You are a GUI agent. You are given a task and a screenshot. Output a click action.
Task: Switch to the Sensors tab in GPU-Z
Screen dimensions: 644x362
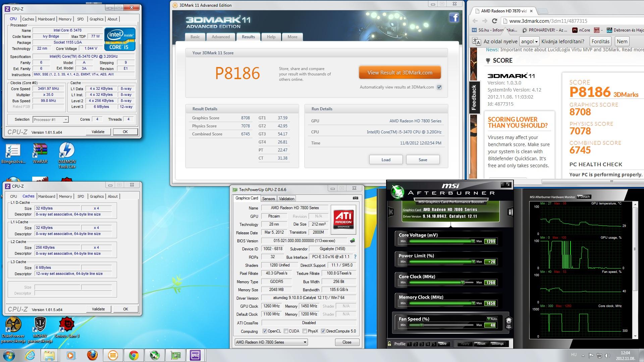tap(268, 198)
